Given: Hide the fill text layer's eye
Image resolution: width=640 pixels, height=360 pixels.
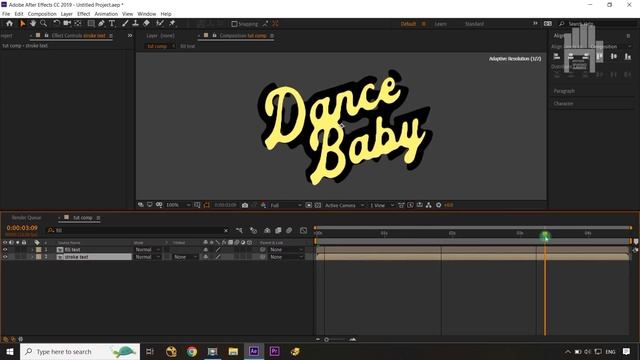Looking at the screenshot, I should [x=5, y=249].
